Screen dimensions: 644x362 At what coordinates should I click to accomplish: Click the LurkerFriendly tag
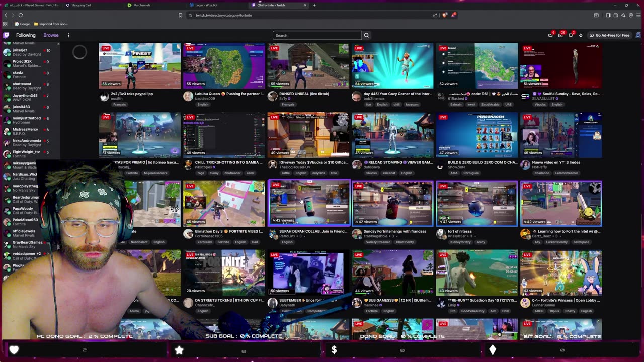click(557, 242)
